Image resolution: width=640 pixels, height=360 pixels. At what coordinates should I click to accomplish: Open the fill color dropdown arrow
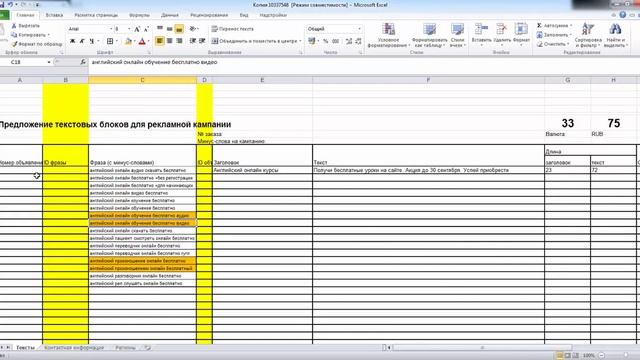135,41
